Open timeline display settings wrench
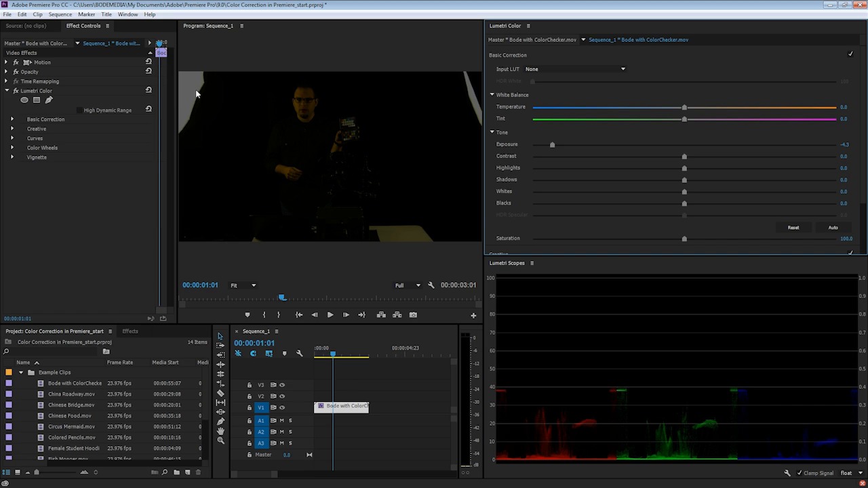Viewport: 868px width, 488px height. click(x=300, y=353)
